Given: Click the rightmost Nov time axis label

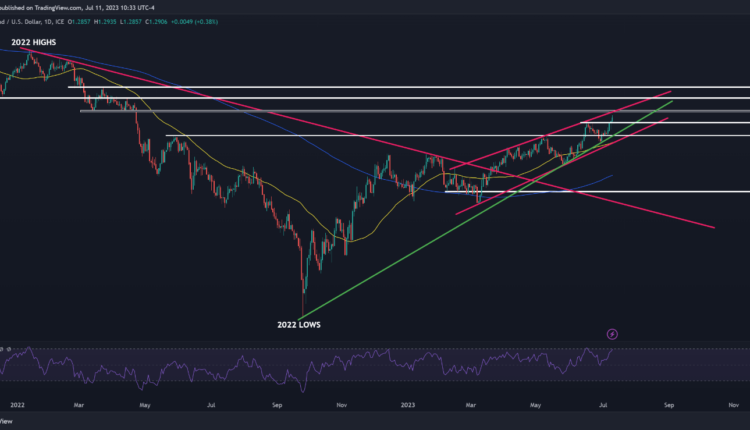Looking at the screenshot, I should (x=733, y=407).
